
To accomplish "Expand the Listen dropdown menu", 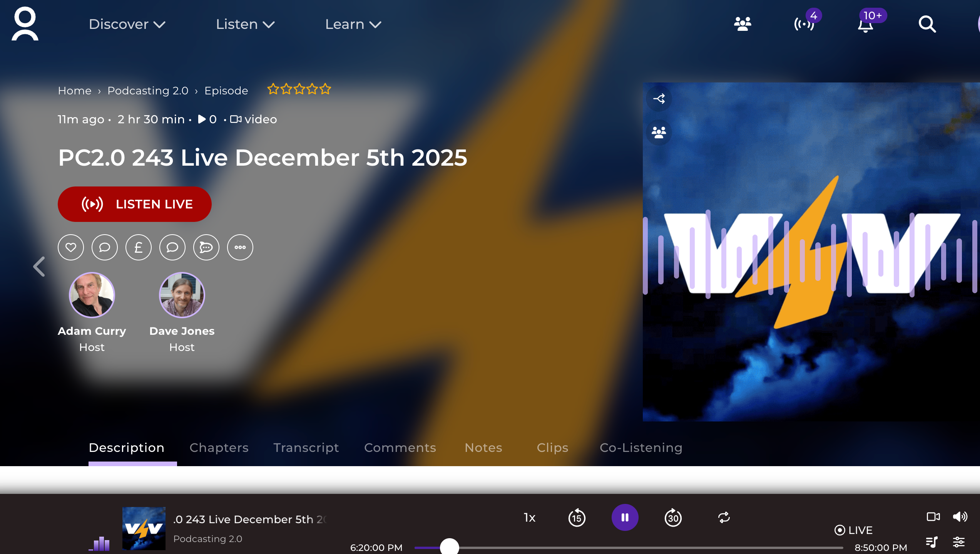I will tap(245, 24).
